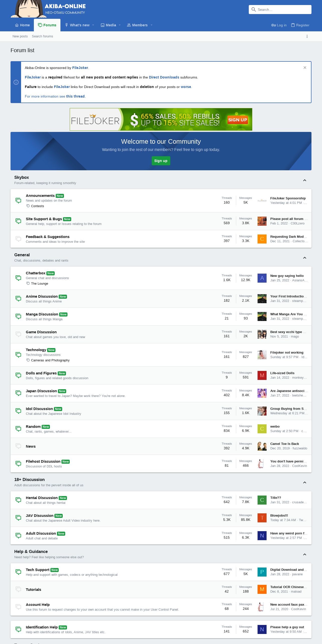Expand the What's new dropdown arrow
This screenshot has width=322, height=644.
point(93,25)
